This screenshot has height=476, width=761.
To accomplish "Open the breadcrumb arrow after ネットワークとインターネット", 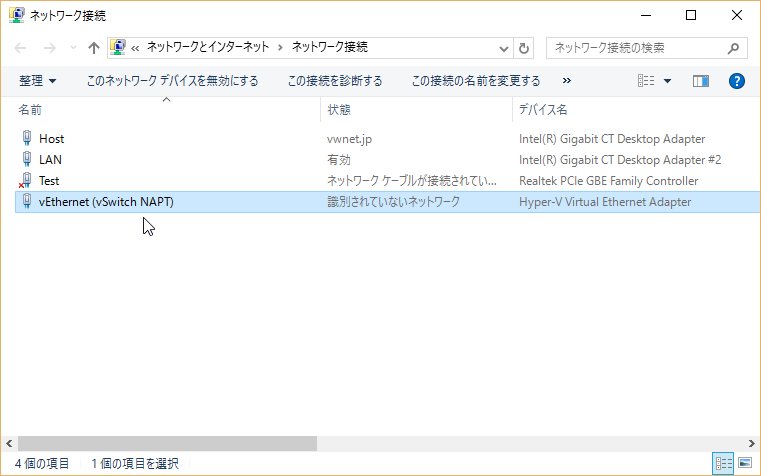I will 280,48.
